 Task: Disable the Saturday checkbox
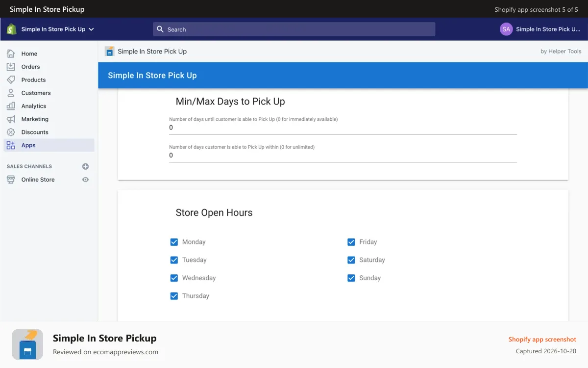point(351,260)
